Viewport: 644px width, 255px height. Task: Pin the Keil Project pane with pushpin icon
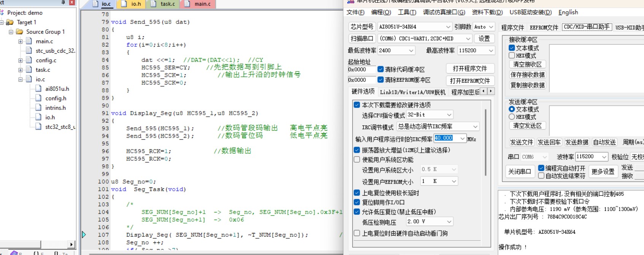(x=63, y=2)
